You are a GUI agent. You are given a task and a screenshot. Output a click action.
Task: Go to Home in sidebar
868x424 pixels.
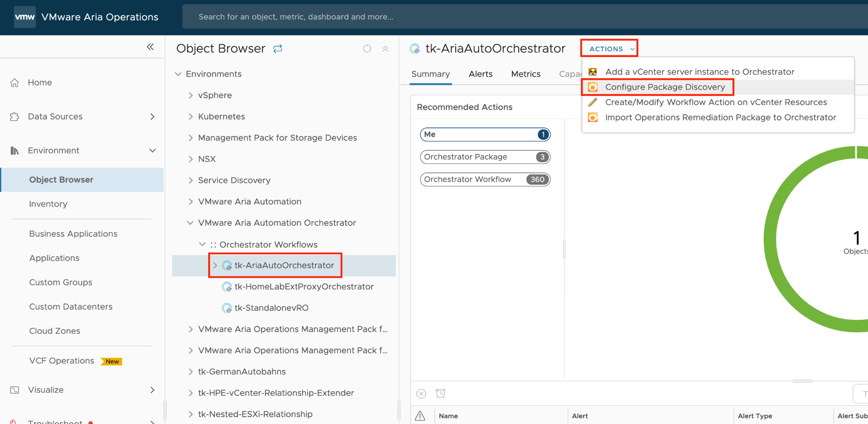pyautogui.click(x=40, y=83)
